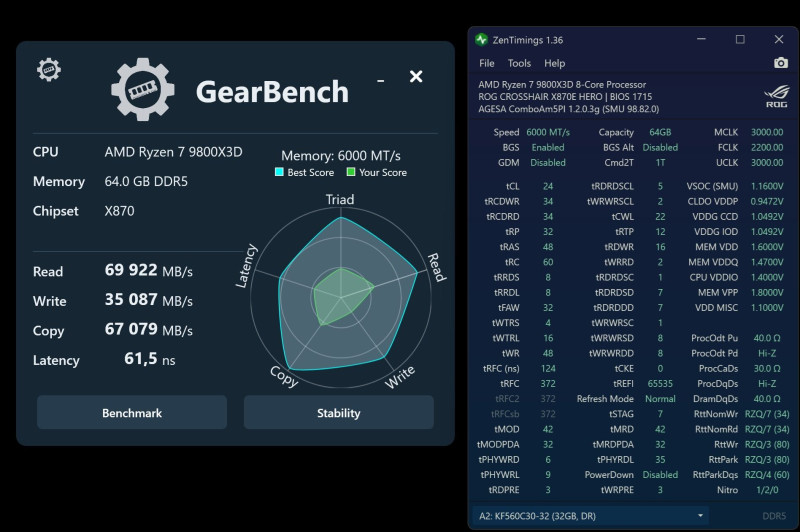Image resolution: width=800 pixels, height=532 pixels.
Task: Click the UCLK value 3000.00
Action: (767, 163)
